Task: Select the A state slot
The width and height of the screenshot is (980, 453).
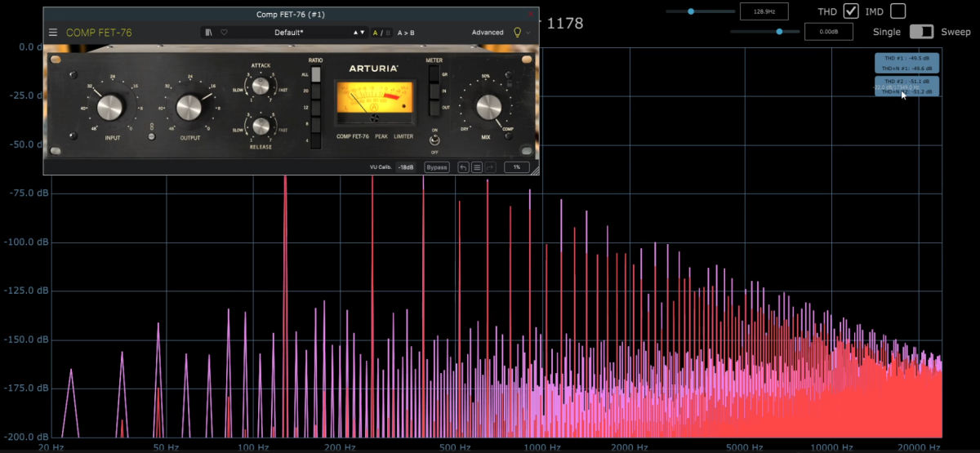Action: pos(376,33)
